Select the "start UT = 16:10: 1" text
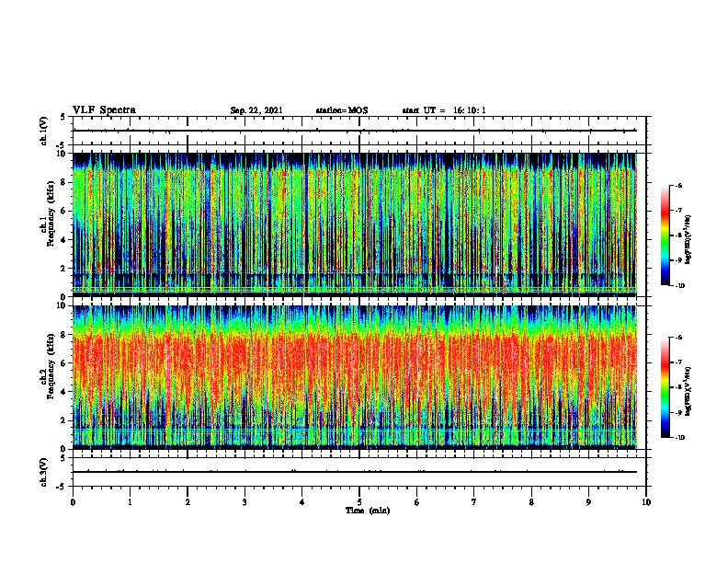Viewport: 728px width, 563px height. pos(444,110)
